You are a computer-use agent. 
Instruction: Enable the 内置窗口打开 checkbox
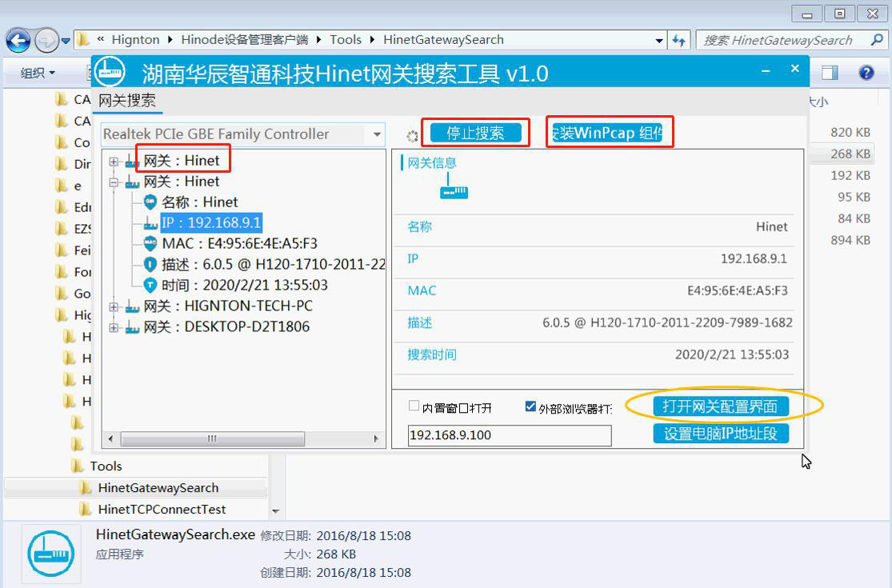point(414,406)
